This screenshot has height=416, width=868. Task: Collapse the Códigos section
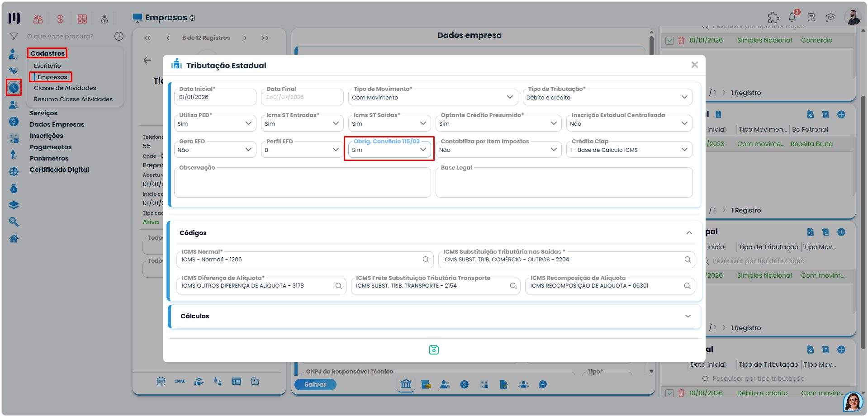click(689, 233)
